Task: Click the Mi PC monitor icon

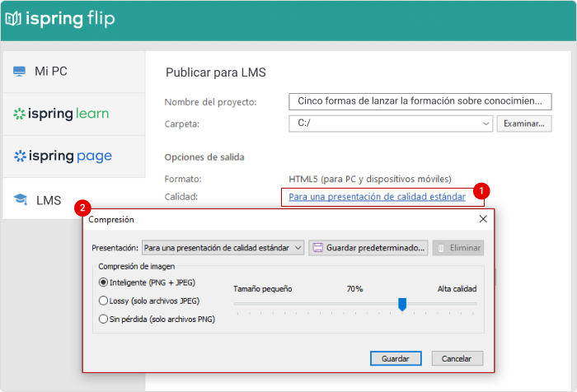Action: click(19, 71)
